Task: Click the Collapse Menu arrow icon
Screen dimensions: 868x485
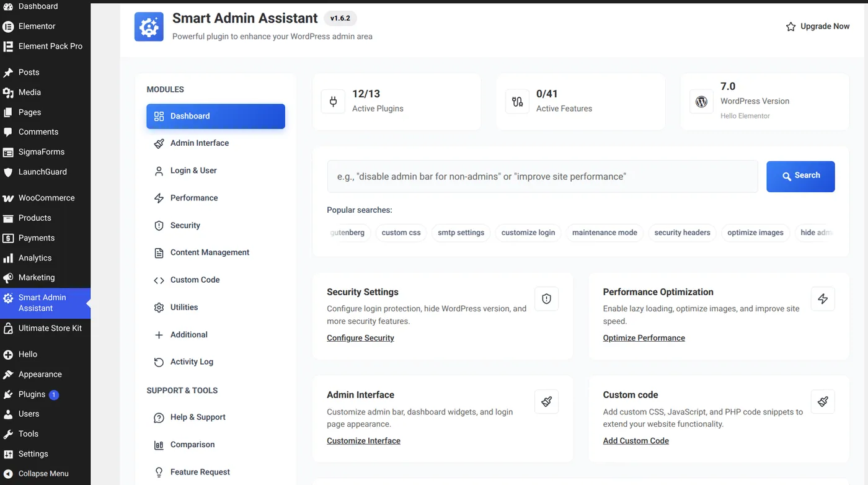Action: point(8,474)
